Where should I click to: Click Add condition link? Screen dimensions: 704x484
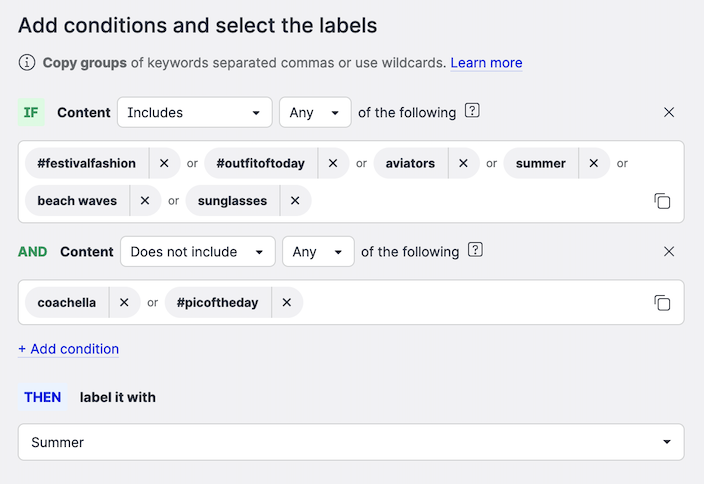[68, 349]
